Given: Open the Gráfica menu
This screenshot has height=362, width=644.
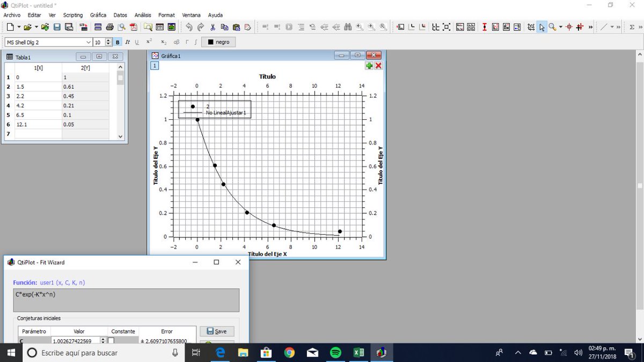Looking at the screenshot, I should point(98,15).
